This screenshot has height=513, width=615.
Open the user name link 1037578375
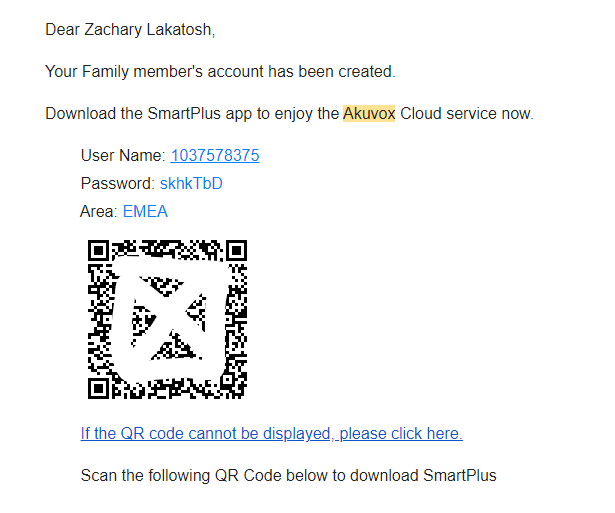coord(215,155)
